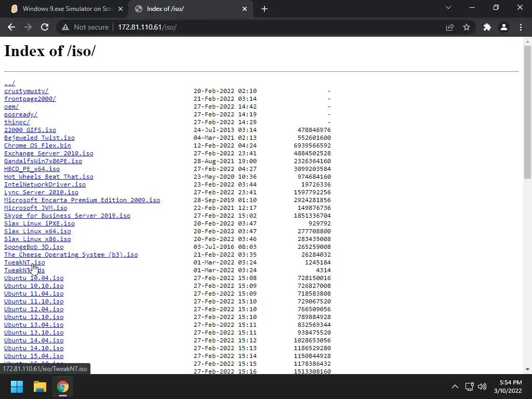Download Ubuntu 10.04.iso
532x399 pixels.
[34, 278]
